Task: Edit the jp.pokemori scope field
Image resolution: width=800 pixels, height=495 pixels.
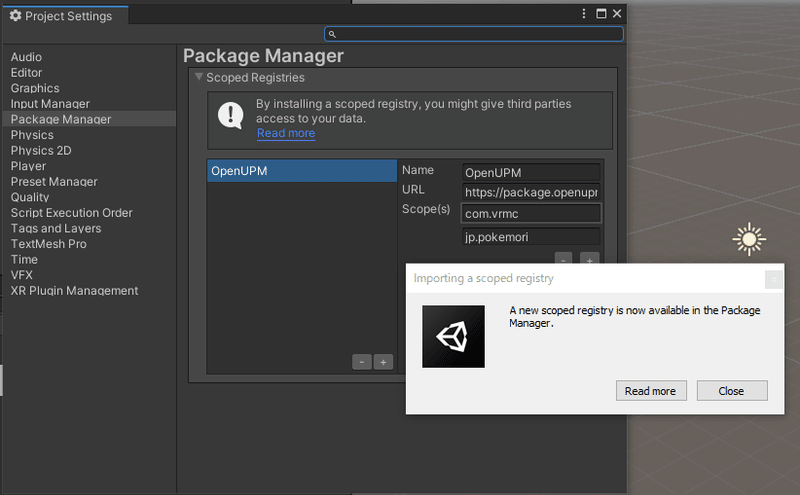Action: coord(531,237)
